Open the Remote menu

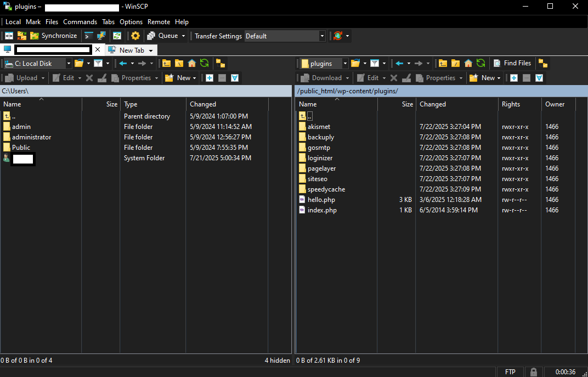click(x=159, y=22)
